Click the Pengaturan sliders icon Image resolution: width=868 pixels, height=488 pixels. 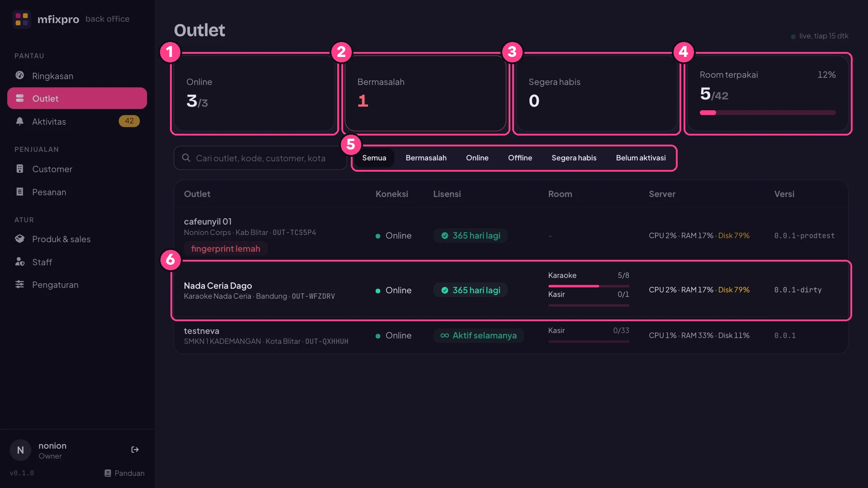[19, 284]
